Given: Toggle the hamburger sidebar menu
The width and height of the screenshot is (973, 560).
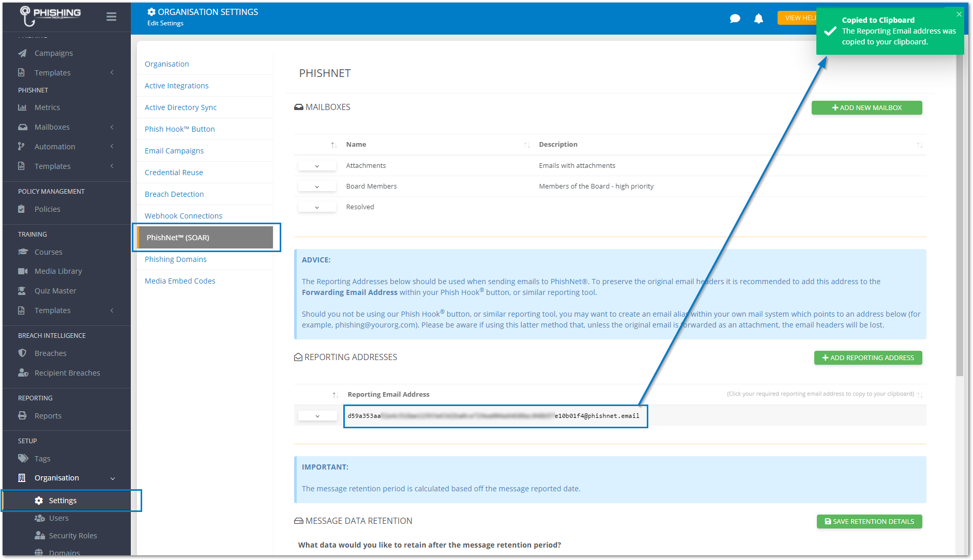Looking at the screenshot, I should pyautogui.click(x=111, y=17).
